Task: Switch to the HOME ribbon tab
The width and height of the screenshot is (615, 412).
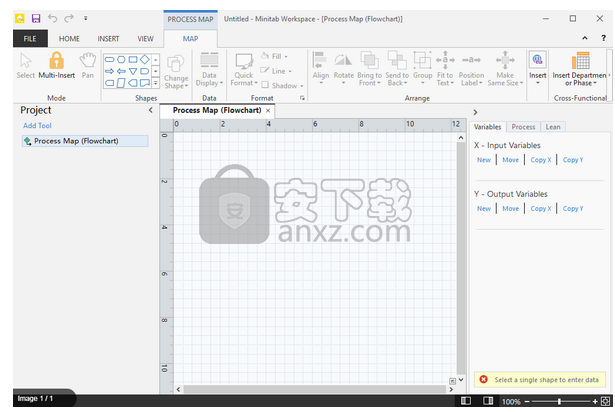Action: (x=69, y=38)
